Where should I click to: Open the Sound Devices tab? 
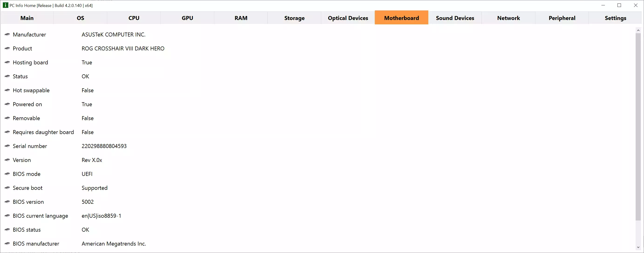455,18
